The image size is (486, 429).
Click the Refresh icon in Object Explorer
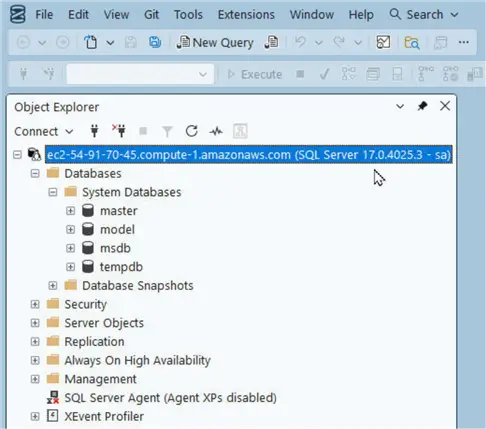(192, 131)
